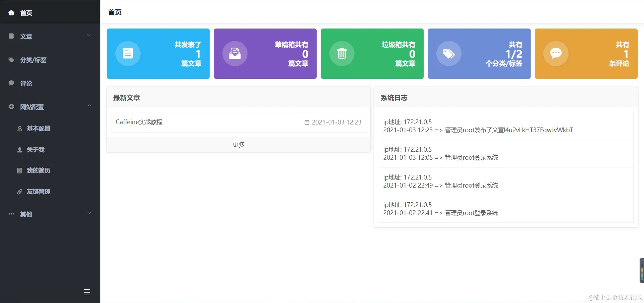Open 友链管理 in the sidebar

click(39, 192)
